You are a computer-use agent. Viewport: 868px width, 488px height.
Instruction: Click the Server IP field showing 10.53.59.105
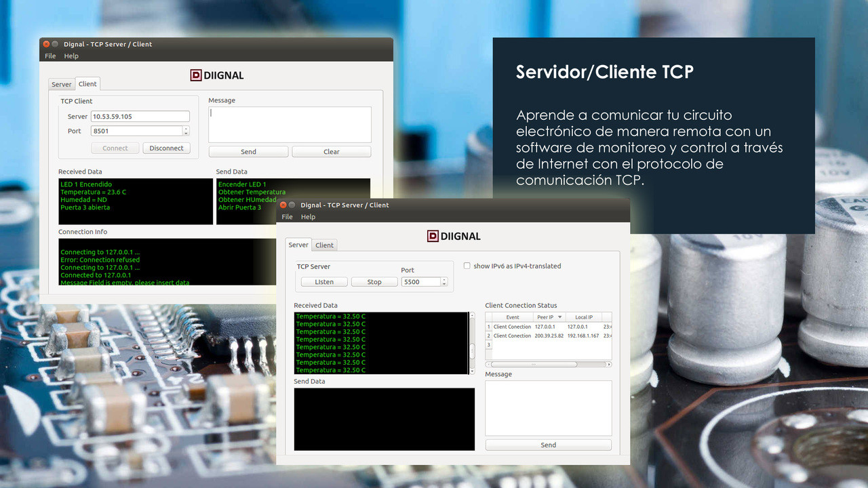tap(140, 117)
